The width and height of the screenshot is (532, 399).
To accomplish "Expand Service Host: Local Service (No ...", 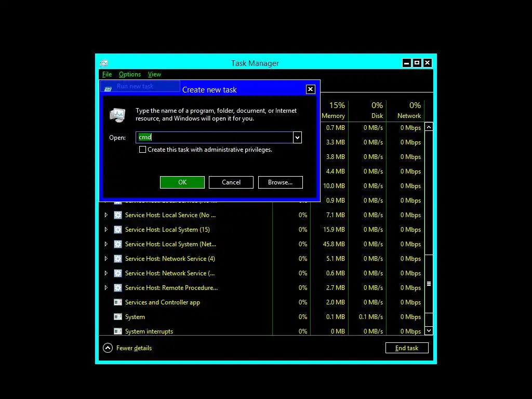I will [106, 215].
